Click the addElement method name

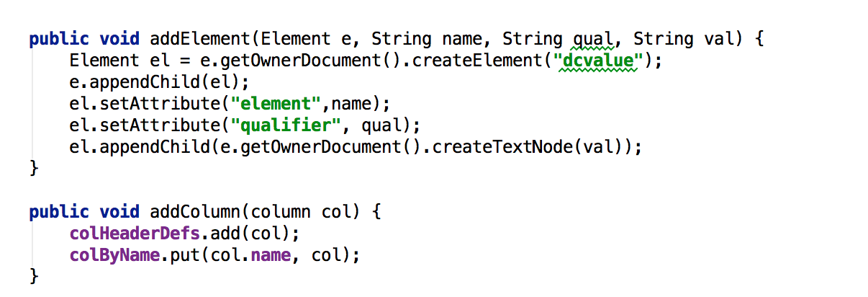[201, 39]
